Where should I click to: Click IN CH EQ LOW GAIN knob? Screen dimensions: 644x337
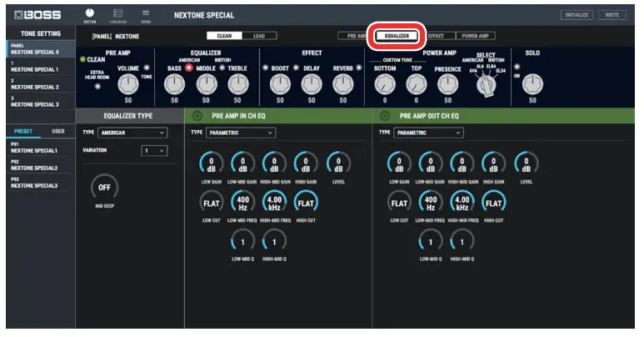[x=212, y=164]
